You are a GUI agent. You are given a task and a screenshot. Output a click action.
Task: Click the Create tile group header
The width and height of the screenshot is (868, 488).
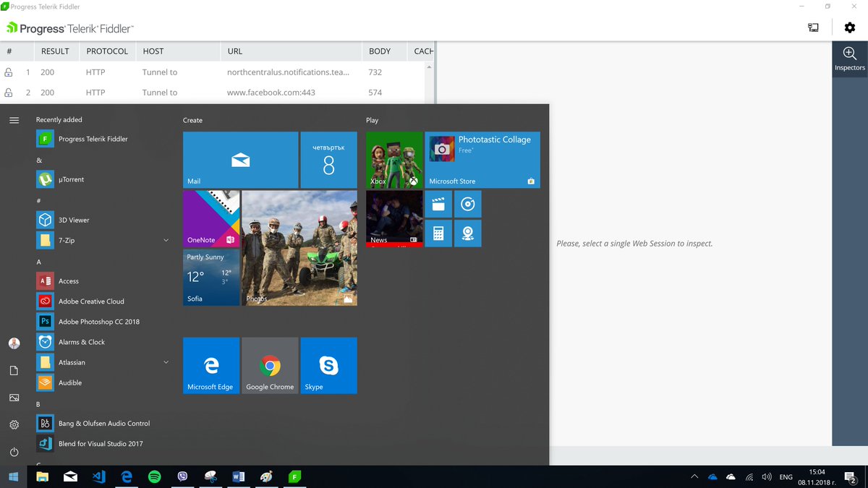click(192, 120)
